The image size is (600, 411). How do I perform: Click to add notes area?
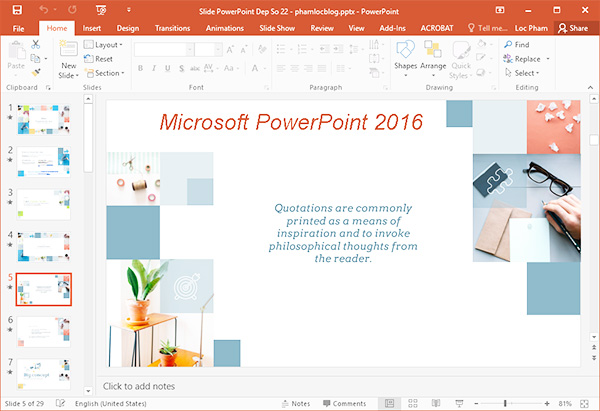139,387
